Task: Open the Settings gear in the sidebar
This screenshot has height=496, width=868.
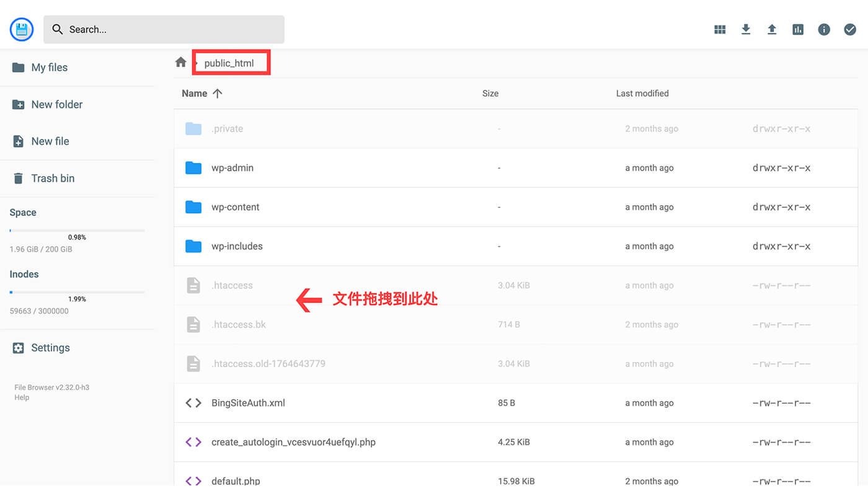Action: click(x=50, y=347)
